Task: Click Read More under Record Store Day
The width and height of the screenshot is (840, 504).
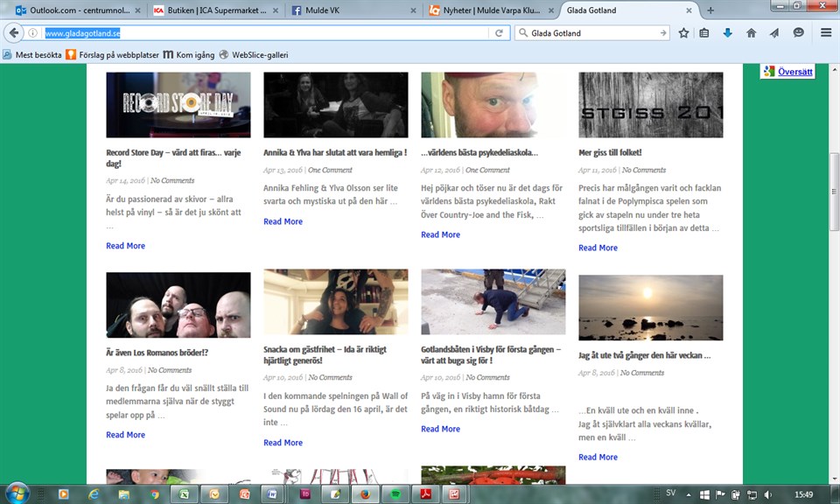Action: click(x=125, y=246)
